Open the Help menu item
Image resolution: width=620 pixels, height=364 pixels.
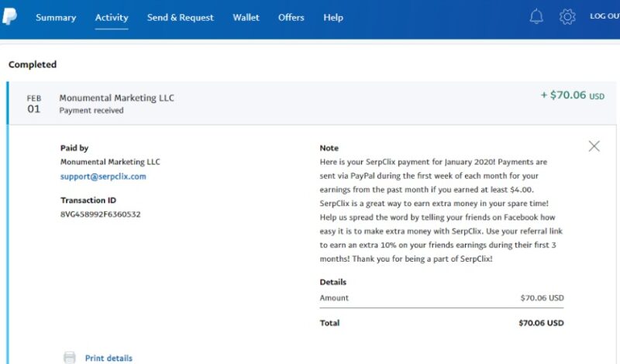(333, 18)
